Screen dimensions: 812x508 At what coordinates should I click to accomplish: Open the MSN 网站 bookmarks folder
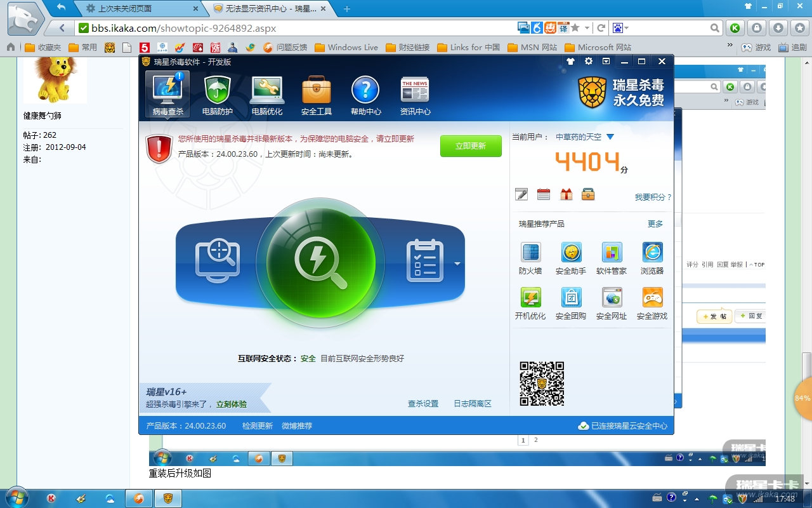pyautogui.click(x=532, y=47)
